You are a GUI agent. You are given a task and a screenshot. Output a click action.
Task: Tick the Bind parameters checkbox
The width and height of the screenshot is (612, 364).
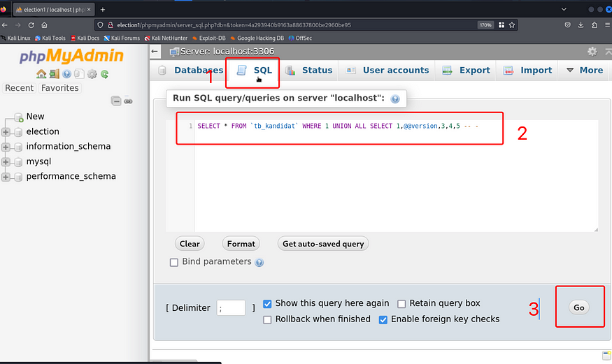pos(174,262)
